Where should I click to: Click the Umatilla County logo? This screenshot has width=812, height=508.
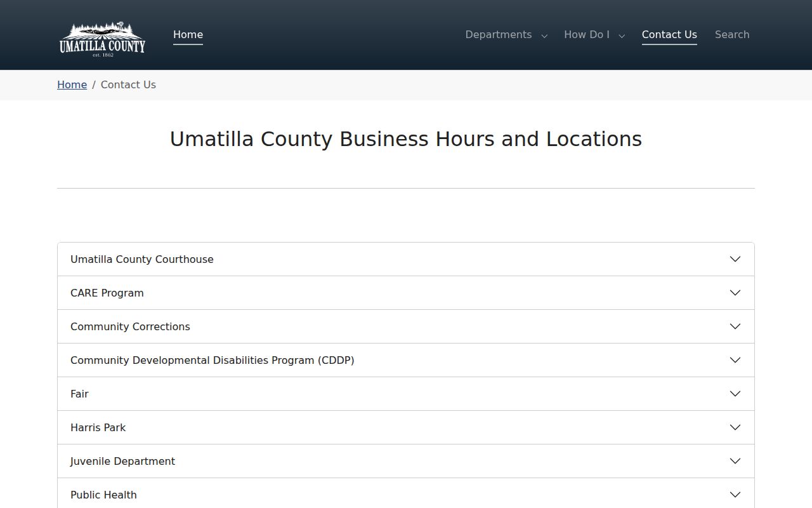click(102, 39)
